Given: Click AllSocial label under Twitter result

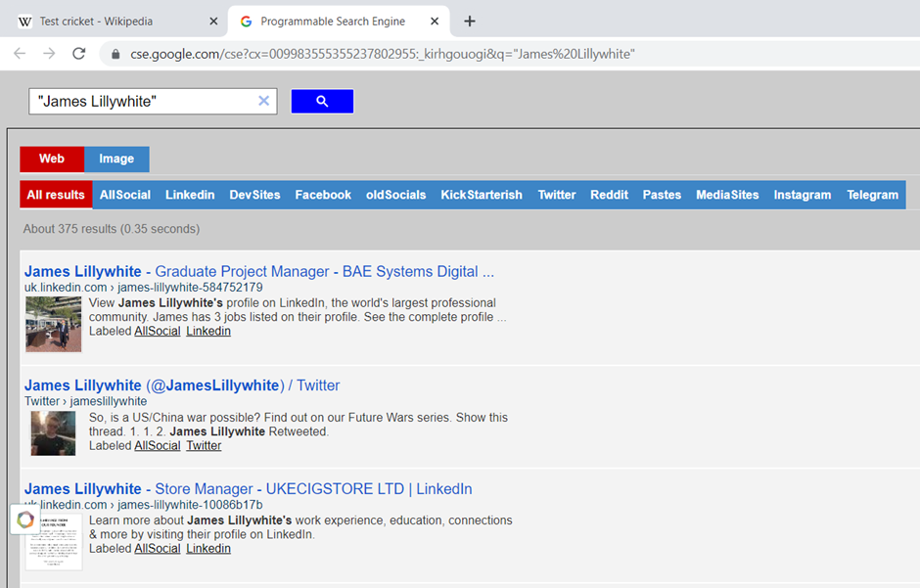Looking at the screenshot, I should point(158,445).
